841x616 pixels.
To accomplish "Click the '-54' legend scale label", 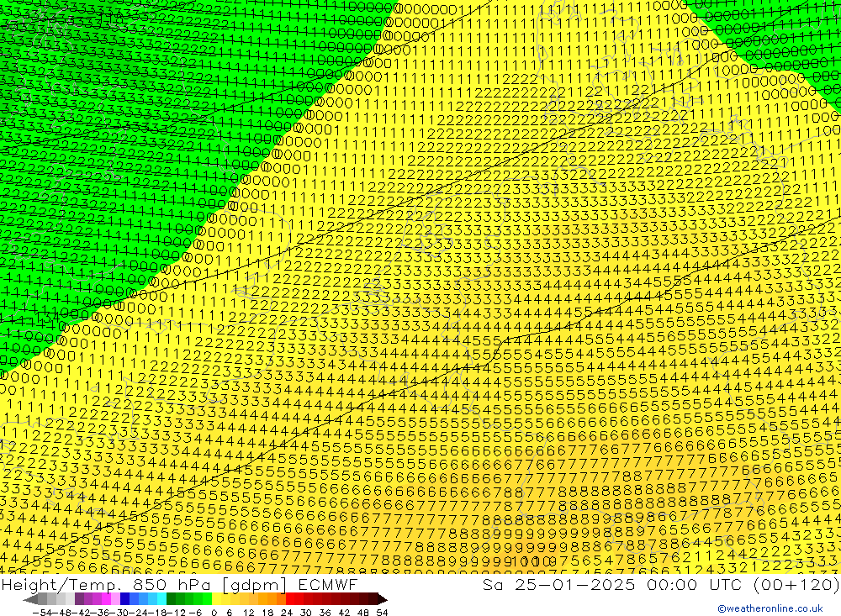I will [42, 613].
